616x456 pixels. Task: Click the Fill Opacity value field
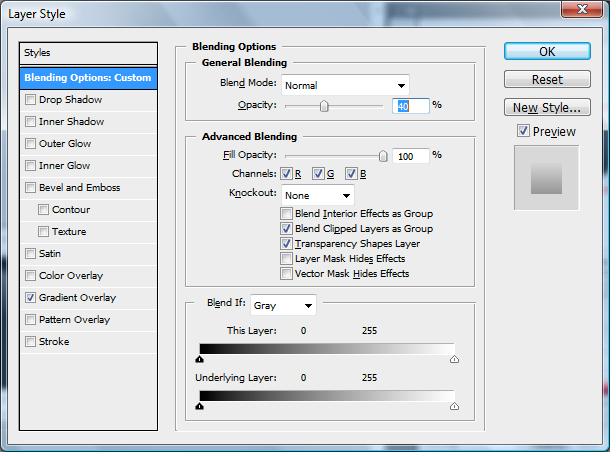[411, 156]
